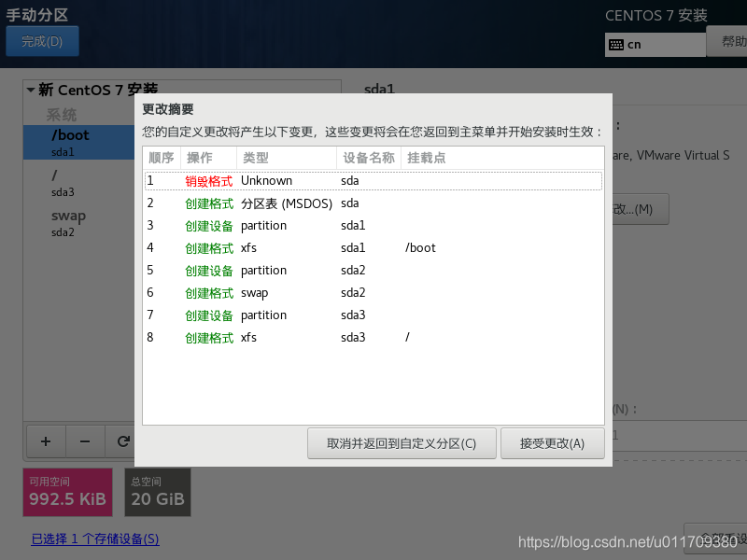Select row 7 创建设备 partition sda3
Screen dimensions: 747x560
point(373,315)
